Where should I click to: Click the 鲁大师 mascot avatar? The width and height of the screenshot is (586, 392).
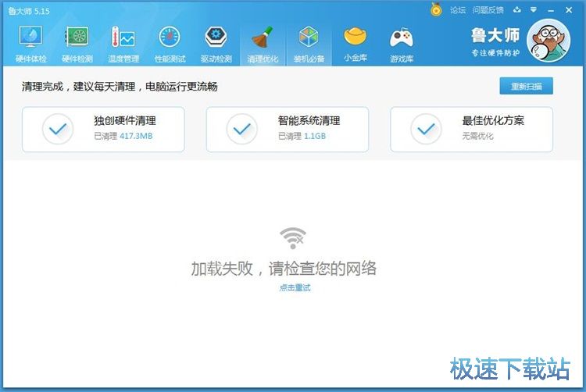[548, 41]
